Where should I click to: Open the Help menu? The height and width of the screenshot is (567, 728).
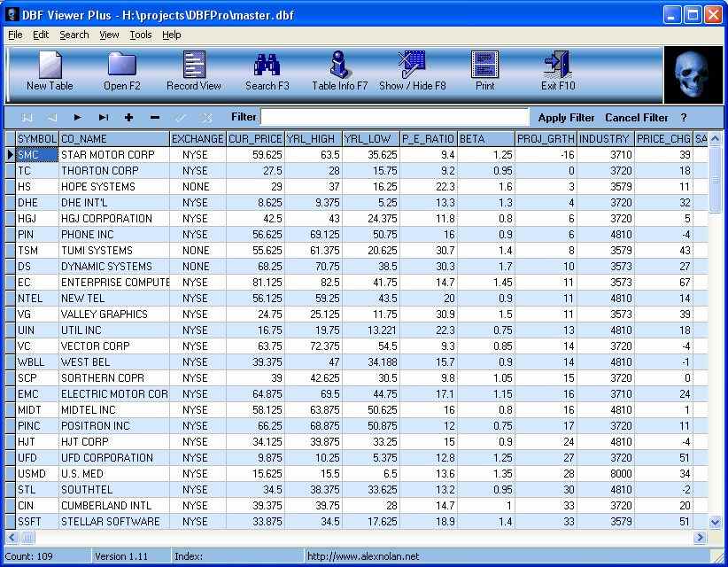(172, 35)
